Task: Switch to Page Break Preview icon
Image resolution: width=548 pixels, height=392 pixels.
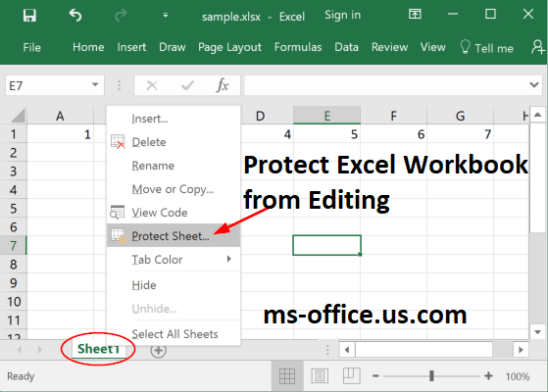Action: (352, 376)
